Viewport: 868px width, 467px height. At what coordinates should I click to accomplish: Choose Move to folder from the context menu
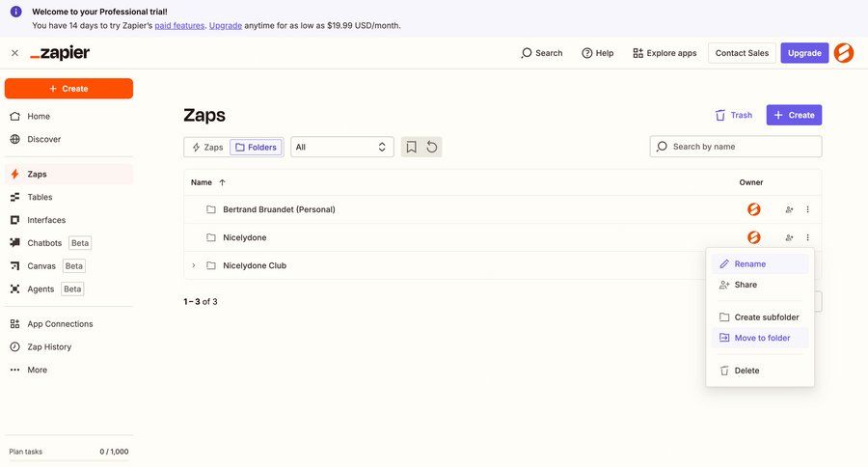760,338
